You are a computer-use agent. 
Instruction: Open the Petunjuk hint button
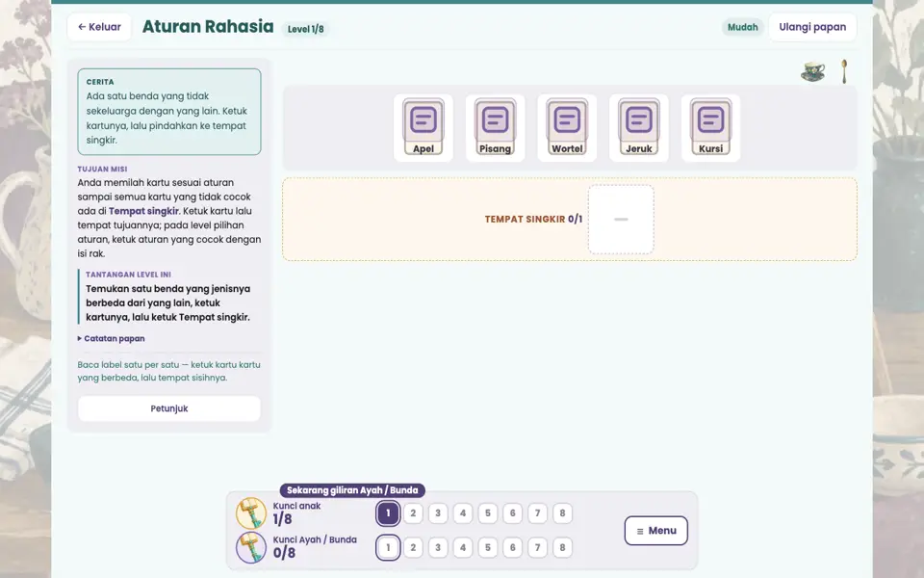pos(169,408)
